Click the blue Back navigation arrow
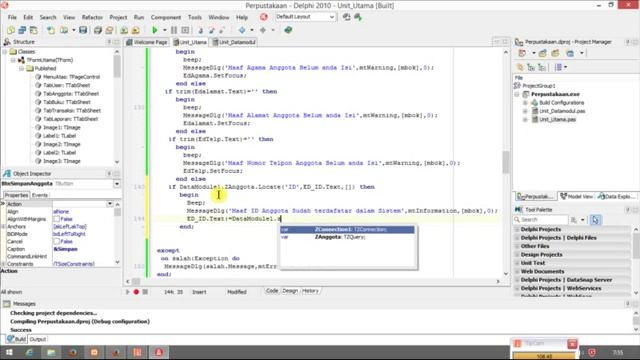640x360 pixels. point(242,30)
